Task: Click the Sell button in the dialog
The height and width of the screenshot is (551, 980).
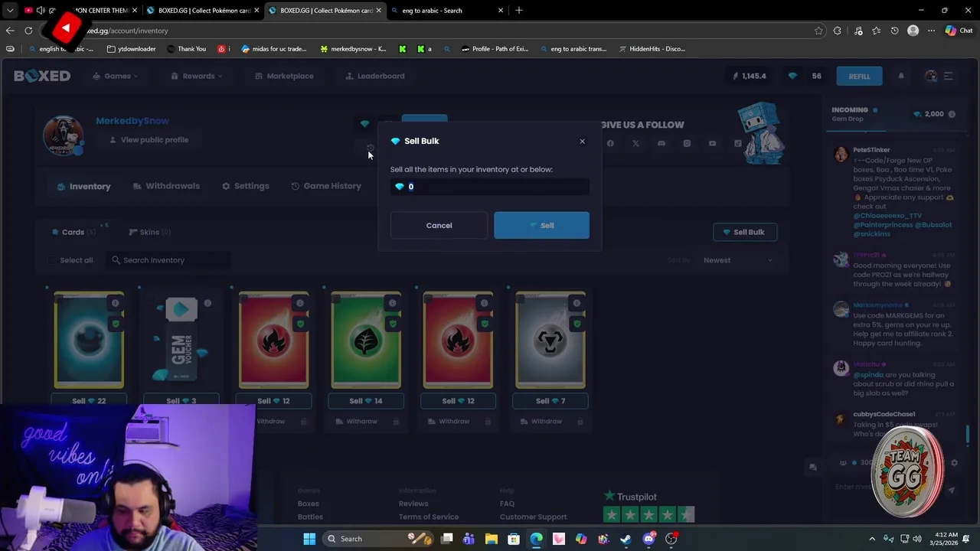Action: click(541, 225)
